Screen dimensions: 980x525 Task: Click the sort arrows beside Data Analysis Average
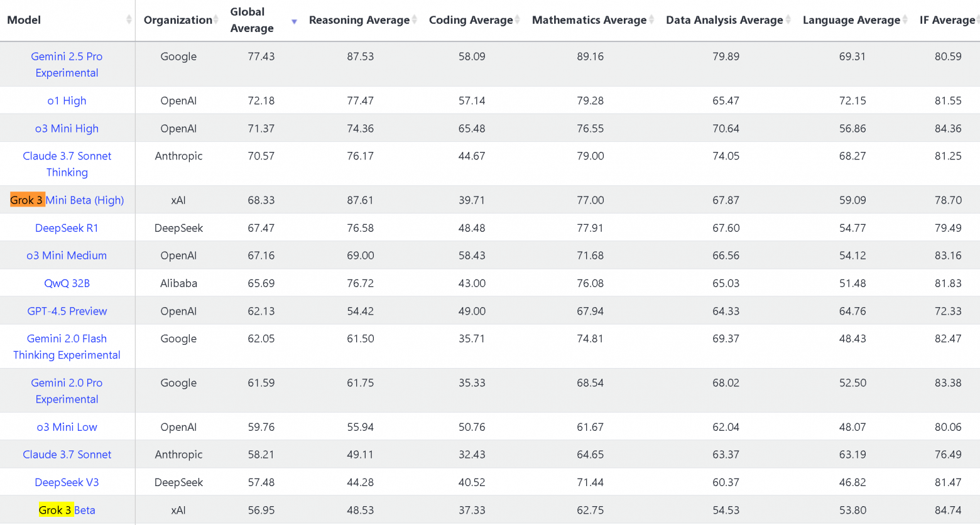click(x=788, y=20)
